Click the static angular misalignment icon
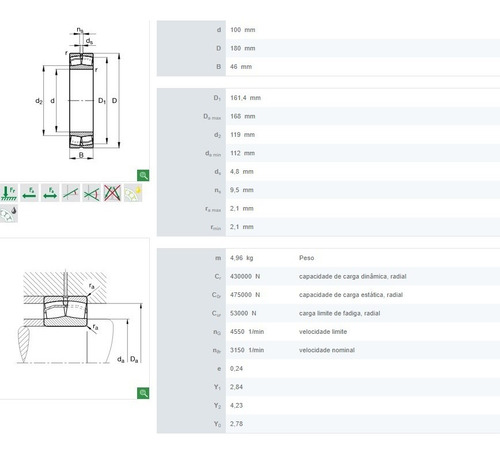500x454 pixels. coord(71,193)
